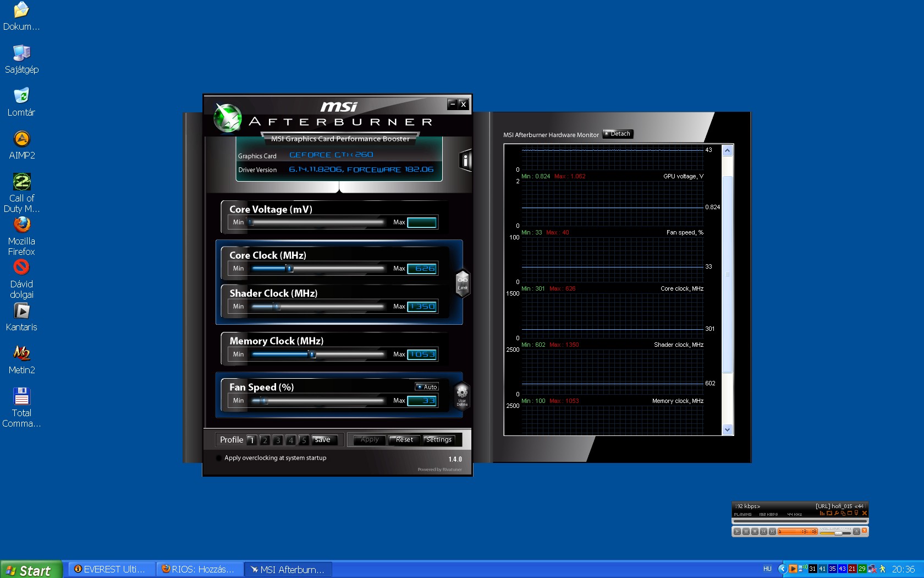Viewport: 924px width, 578px height.
Task: Open AIMP equalizer icon
Action: pos(822,513)
